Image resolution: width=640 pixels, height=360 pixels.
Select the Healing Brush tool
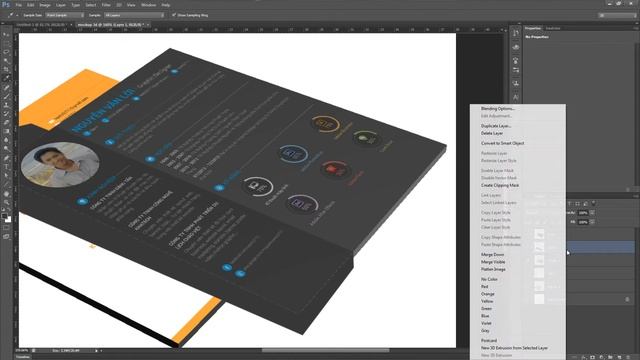pos(6,87)
